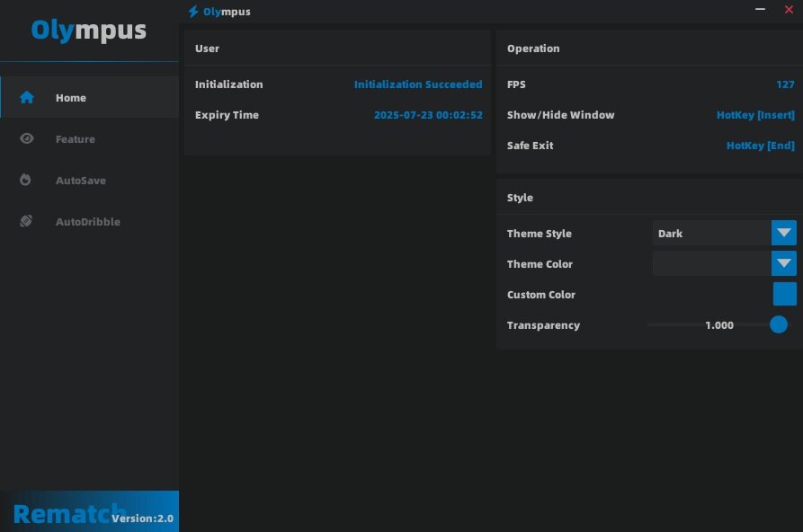Click the Feature eye icon
Image resolution: width=803 pixels, height=532 pixels.
(27, 138)
